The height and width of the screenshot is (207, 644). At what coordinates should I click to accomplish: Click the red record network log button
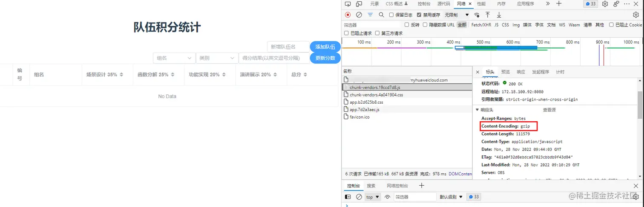pos(348,15)
